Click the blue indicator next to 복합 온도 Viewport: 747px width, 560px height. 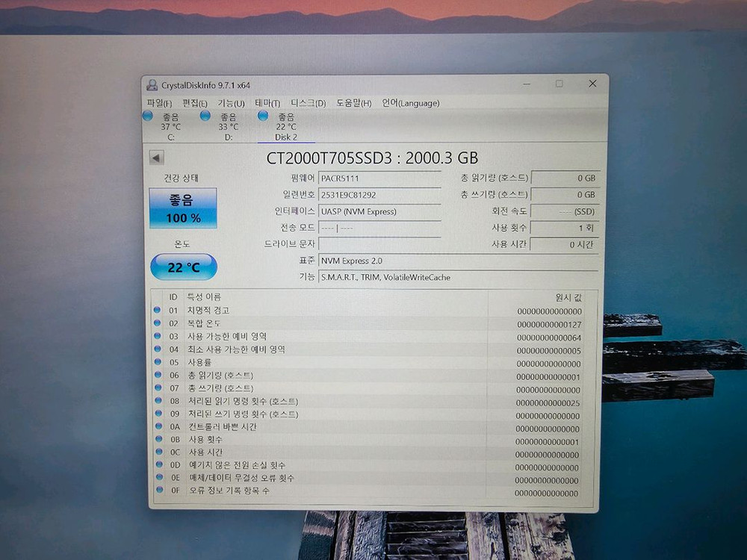coord(157,323)
